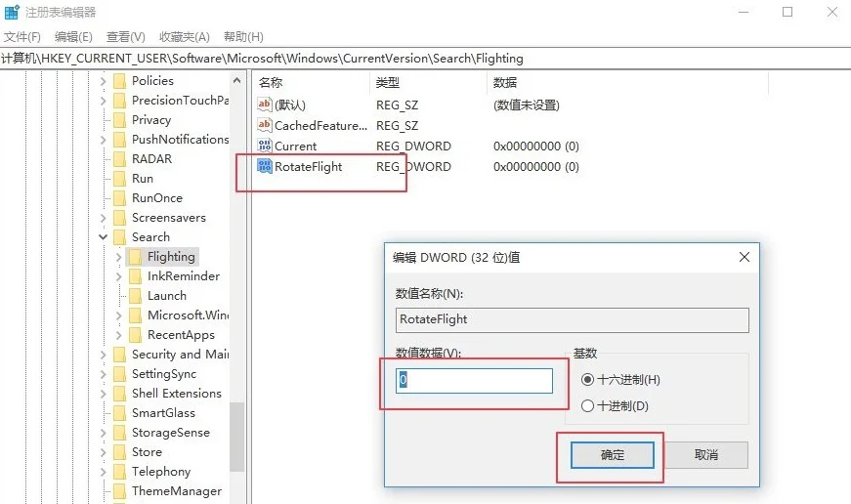Expand the PushNotifications tree node

[104, 140]
